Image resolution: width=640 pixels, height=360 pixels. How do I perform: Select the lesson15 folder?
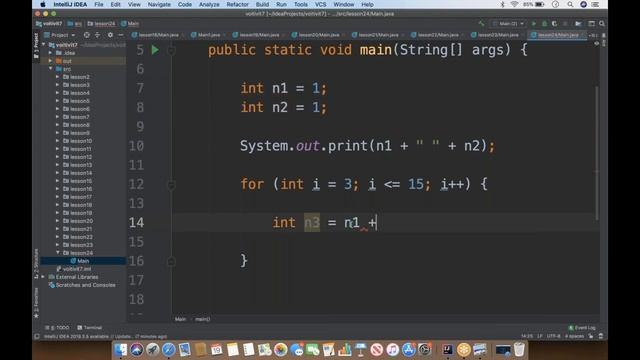click(80, 181)
